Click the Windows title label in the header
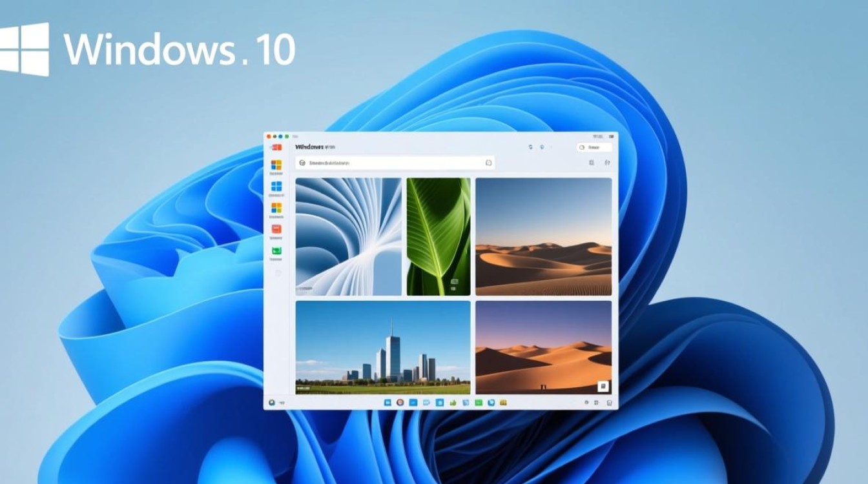 (309, 146)
